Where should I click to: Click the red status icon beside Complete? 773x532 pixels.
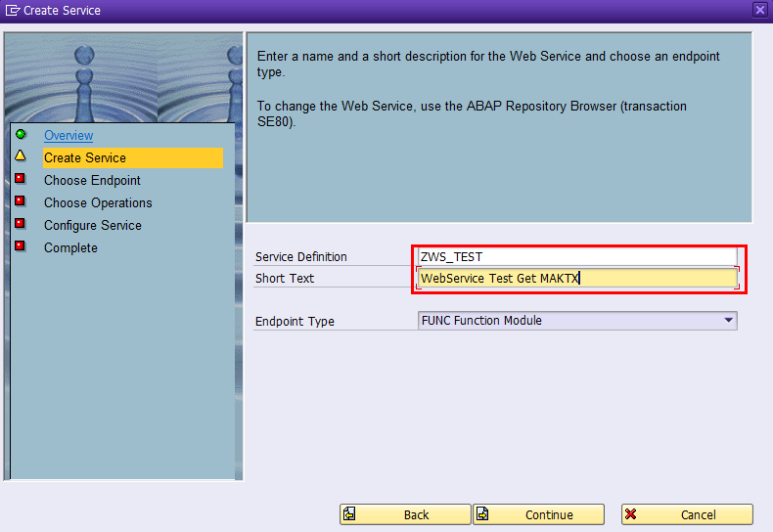tap(21, 245)
